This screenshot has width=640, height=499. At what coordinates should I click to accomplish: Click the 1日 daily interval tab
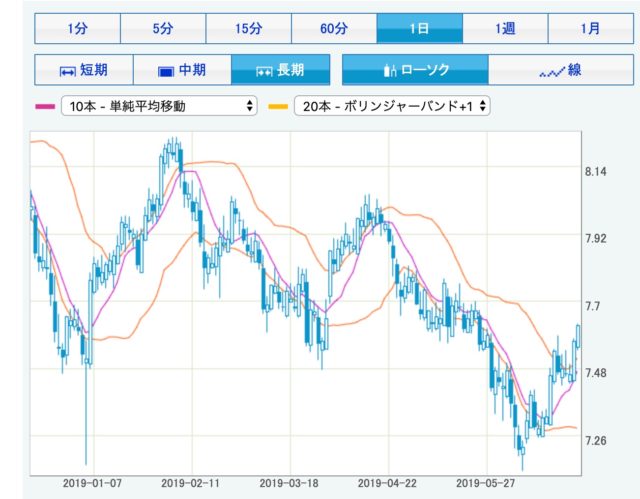point(420,28)
